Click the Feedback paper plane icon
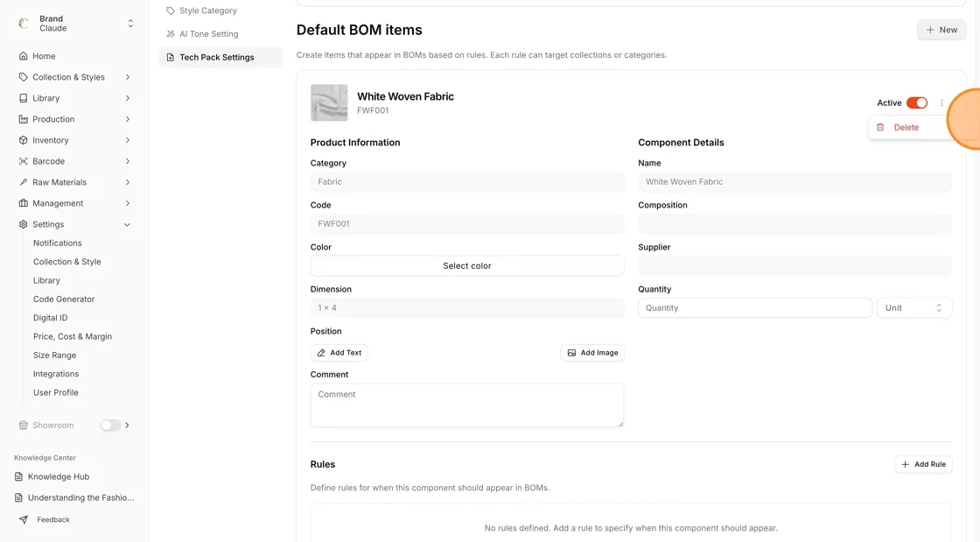 tap(23, 519)
